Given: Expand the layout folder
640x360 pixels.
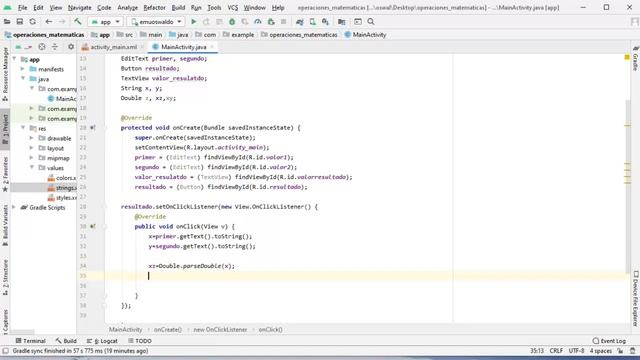Looking at the screenshot, I should [31, 148].
